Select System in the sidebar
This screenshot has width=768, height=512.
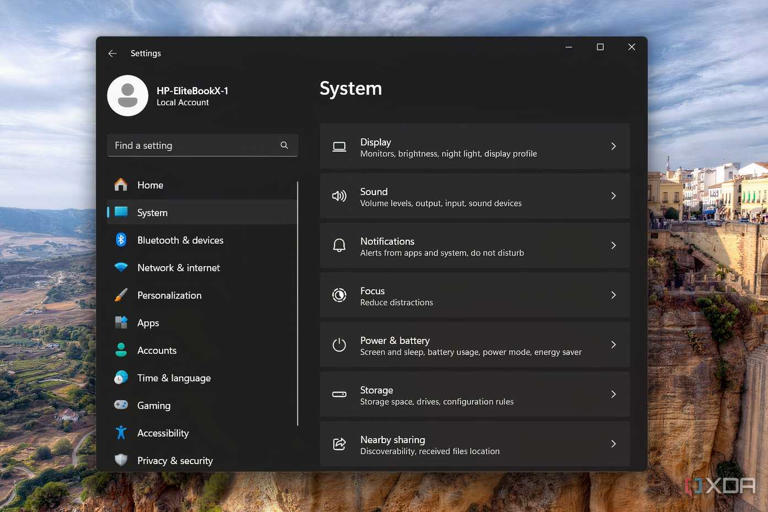[201, 212]
